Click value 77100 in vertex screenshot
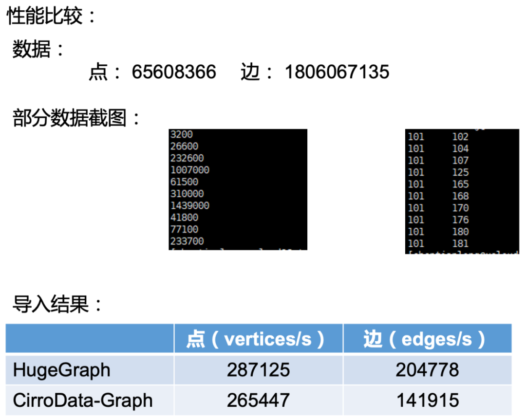Image resolution: width=526 pixels, height=420 pixels. click(x=184, y=229)
